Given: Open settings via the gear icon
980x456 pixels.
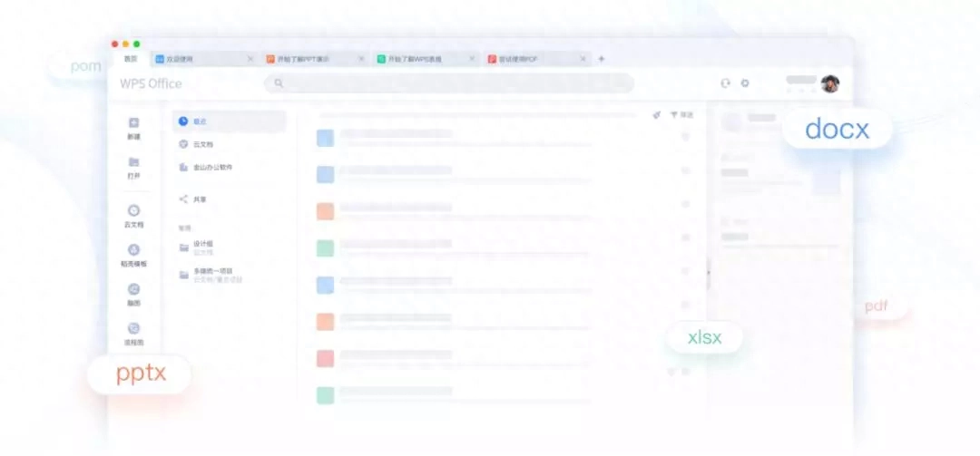Looking at the screenshot, I should 745,83.
